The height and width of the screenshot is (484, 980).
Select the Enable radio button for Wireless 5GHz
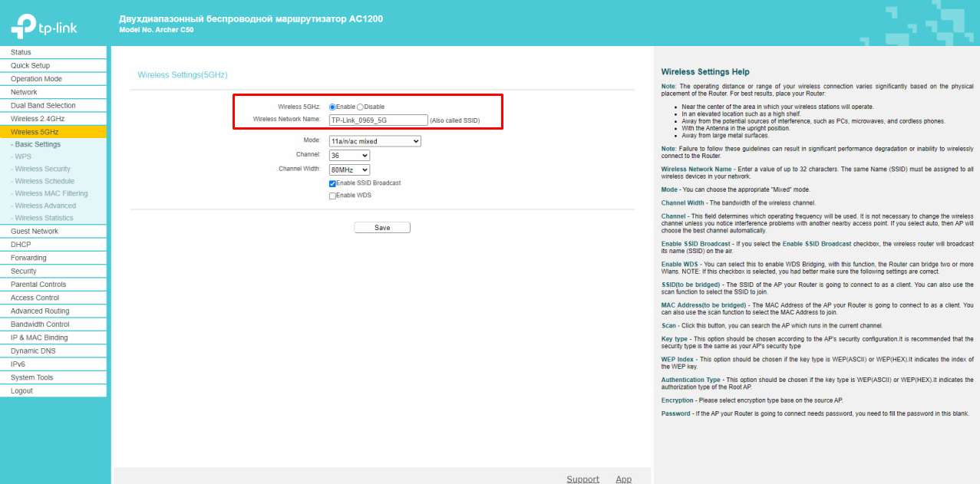pos(332,107)
